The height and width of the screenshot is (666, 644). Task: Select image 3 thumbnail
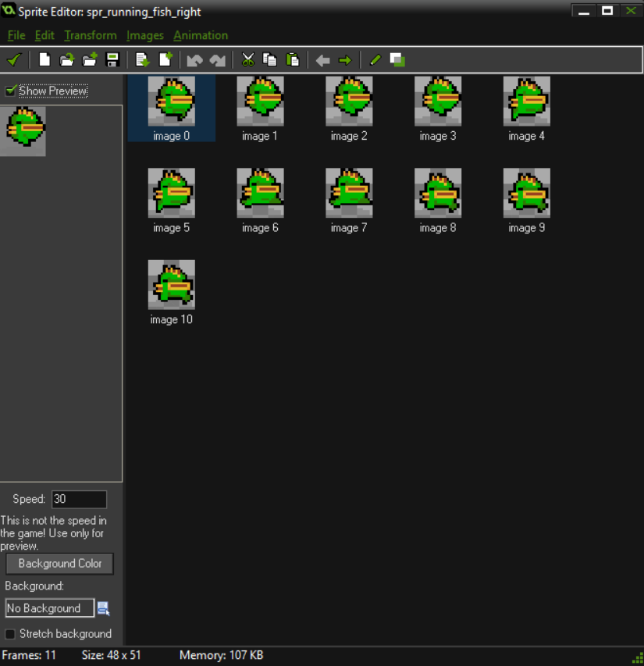(x=438, y=101)
